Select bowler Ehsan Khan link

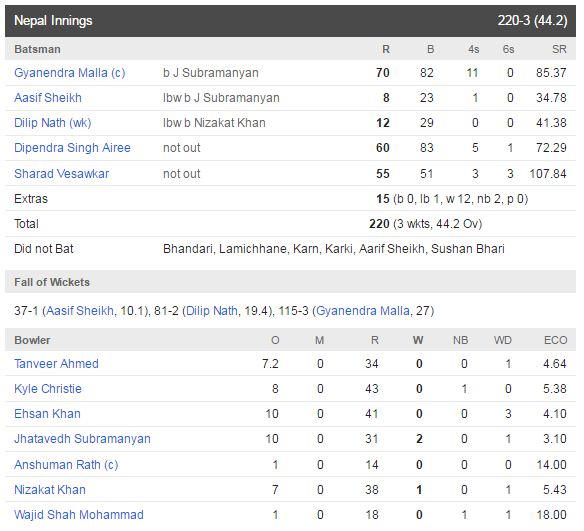coord(47,414)
